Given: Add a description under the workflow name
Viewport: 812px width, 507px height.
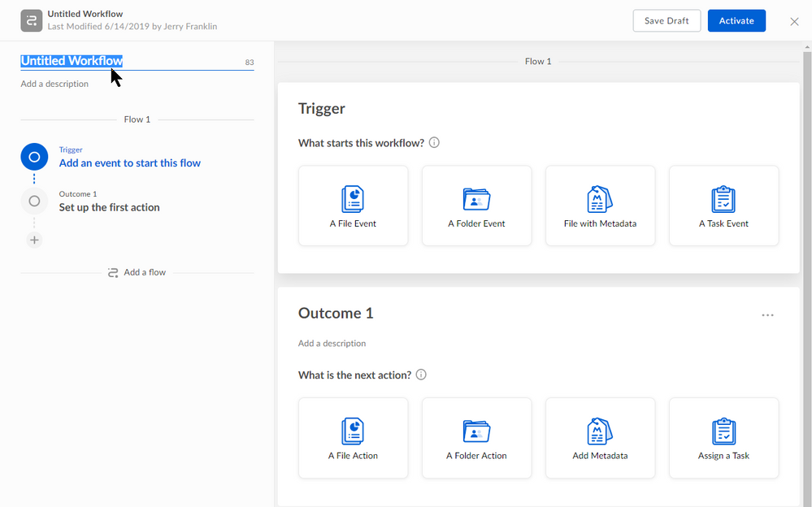Looking at the screenshot, I should click(x=54, y=83).
